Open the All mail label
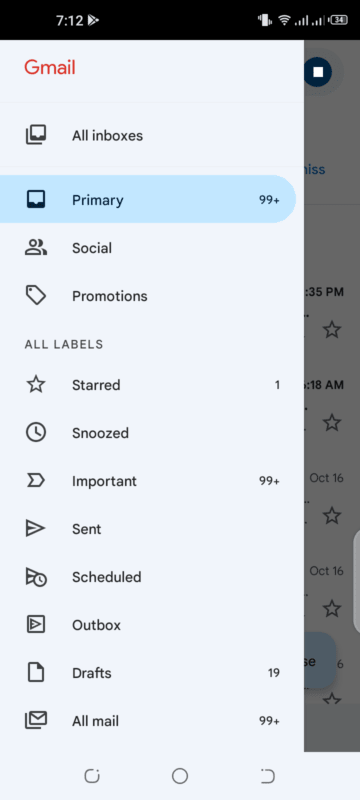 (x=148, y=721)
